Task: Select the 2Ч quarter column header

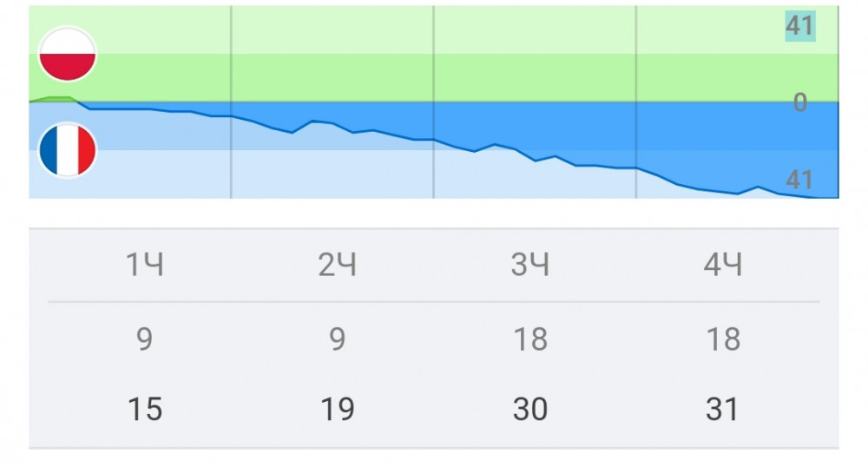Action: tap(338, 266)
